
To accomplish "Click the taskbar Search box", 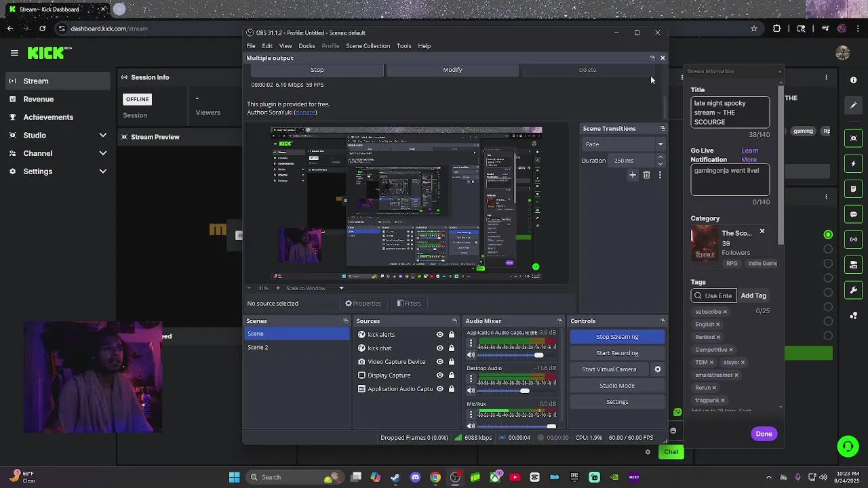I will tap(294, 477).
